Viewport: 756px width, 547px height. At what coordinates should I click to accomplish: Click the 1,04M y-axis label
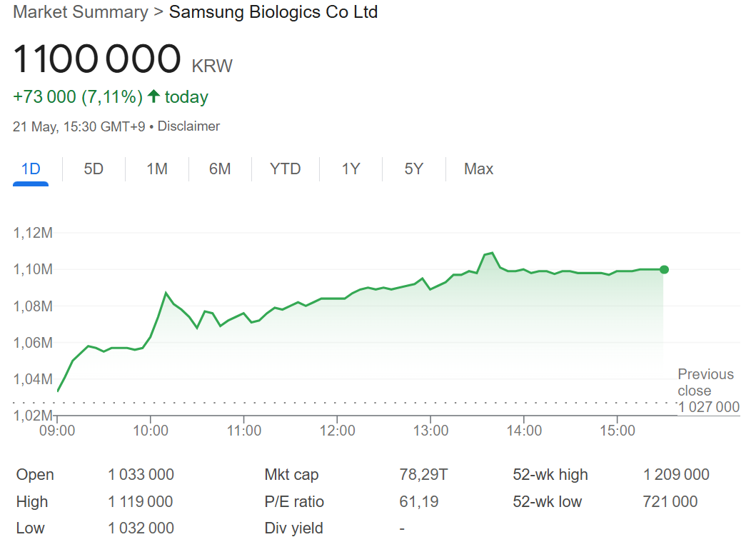pyautogui.click(x=33, y=379)
